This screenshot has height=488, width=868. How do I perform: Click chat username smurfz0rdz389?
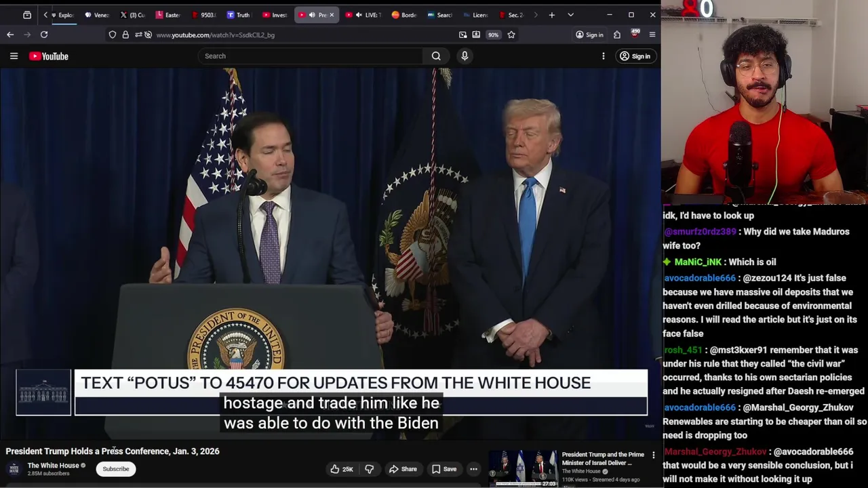(x=699, y=232)
